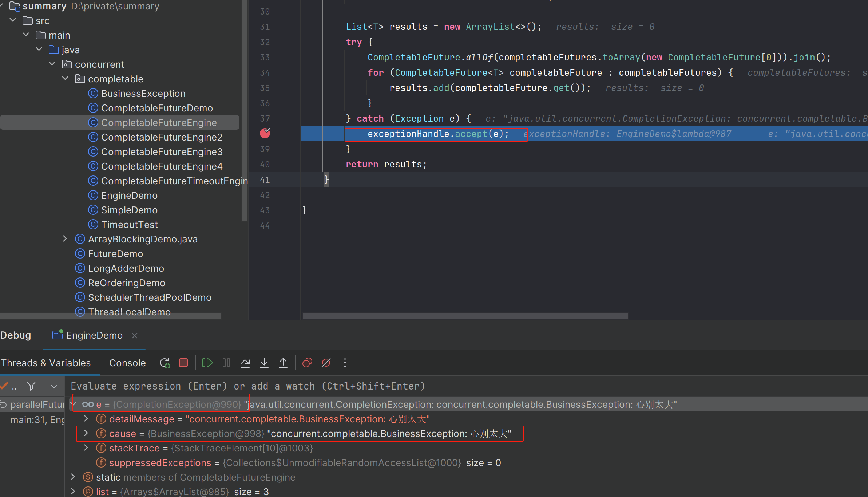Stop the debug session with red square

click(x=183, y=363)
